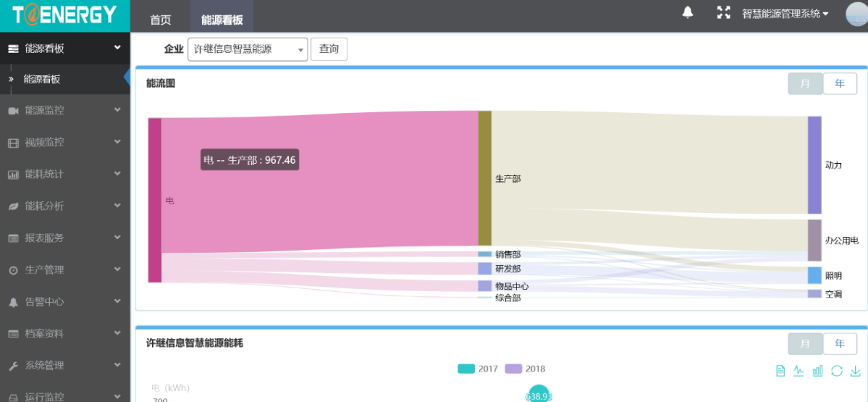The height and width of the screenshot is (402, 868).
Task: Expand the 能源监控 sidebar menu
Action: point(65,110)
